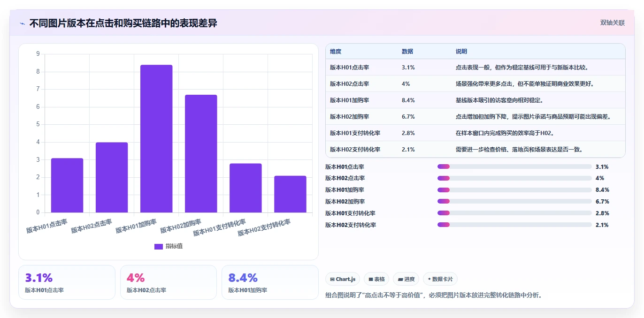Click the 4% data card
Image resolution: width=644 pixels, height=318 pixels.
(x=169, y=282)
